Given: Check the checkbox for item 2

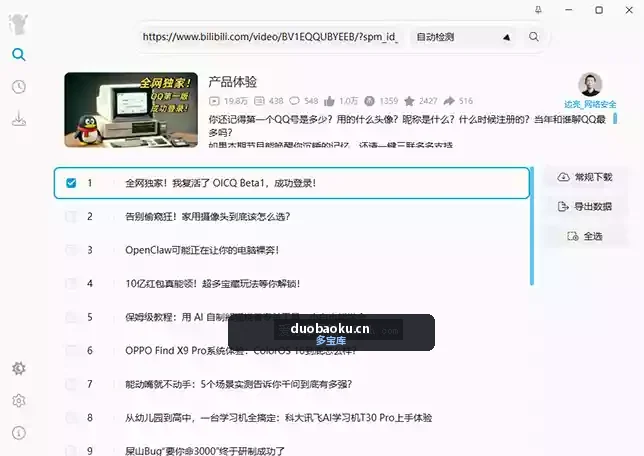Looking at the screenshot, I should click(71, 216).
